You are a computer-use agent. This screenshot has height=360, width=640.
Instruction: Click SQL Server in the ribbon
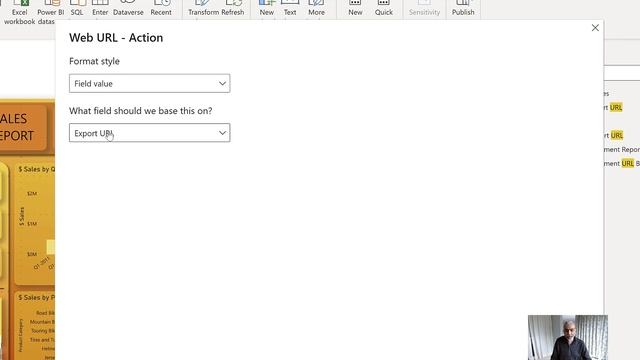coord(77,9)
